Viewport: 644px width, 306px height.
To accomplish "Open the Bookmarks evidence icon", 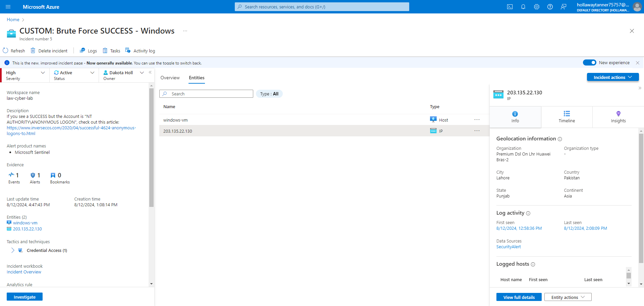I will [53, 175].
